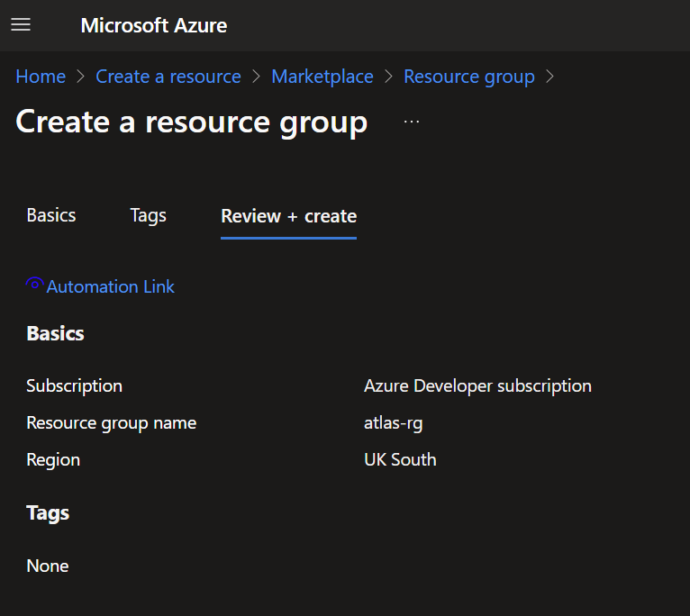Open the portal hamburger menu
The width and height of the screenshot is (690, 616).
[x=20, y=25]
